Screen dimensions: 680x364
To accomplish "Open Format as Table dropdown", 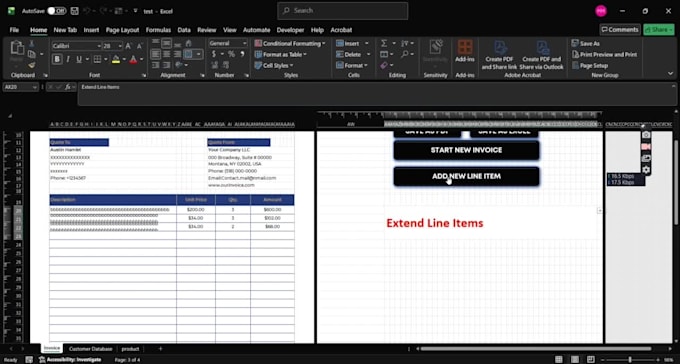I will (x=281, y=54).
